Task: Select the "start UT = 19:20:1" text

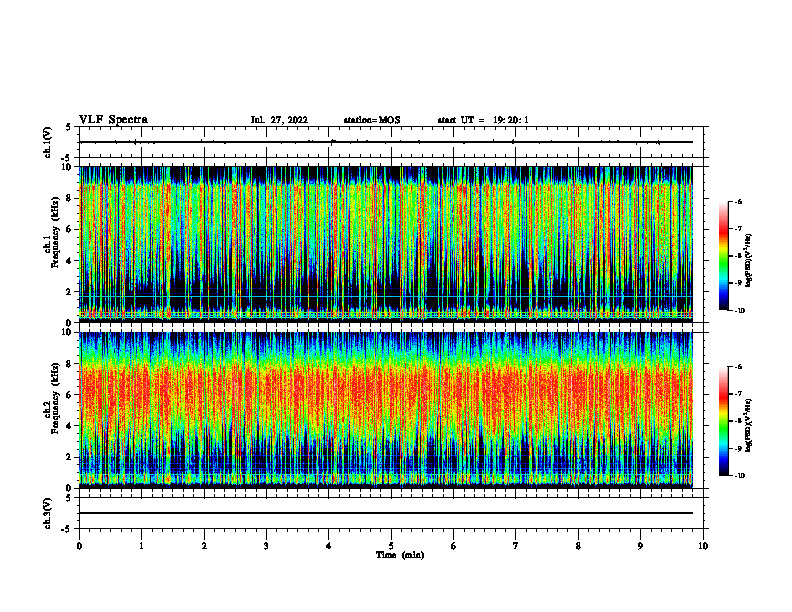Action: (483, 120)
